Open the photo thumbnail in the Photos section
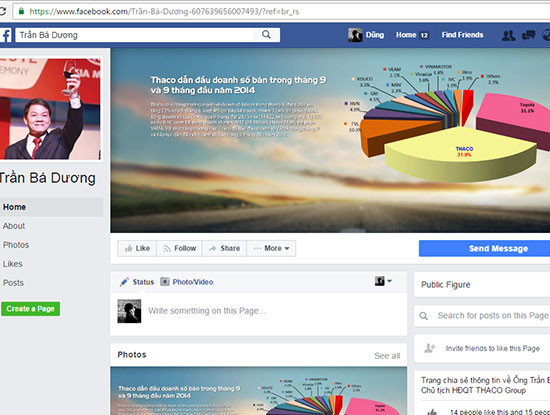Screen dimensions: 550x415 [259, 391]
